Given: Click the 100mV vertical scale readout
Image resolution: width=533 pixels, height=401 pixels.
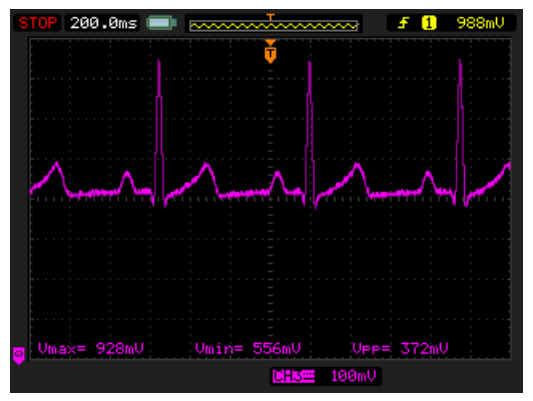Looking at the screenshot, I should point(353,376).
